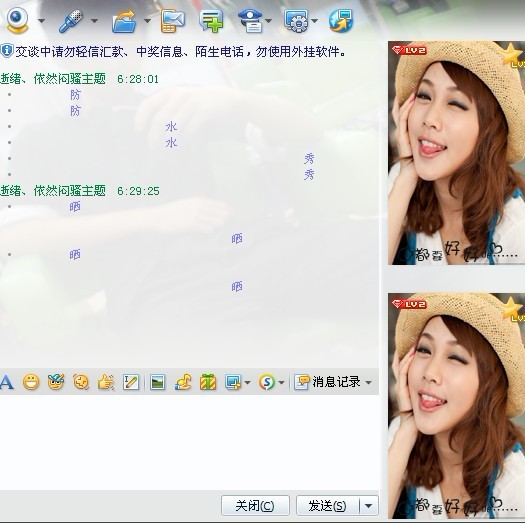Viewport: 525px width, 523px height.
Task: Open the report/police officer icon
Action: [250, 21]
